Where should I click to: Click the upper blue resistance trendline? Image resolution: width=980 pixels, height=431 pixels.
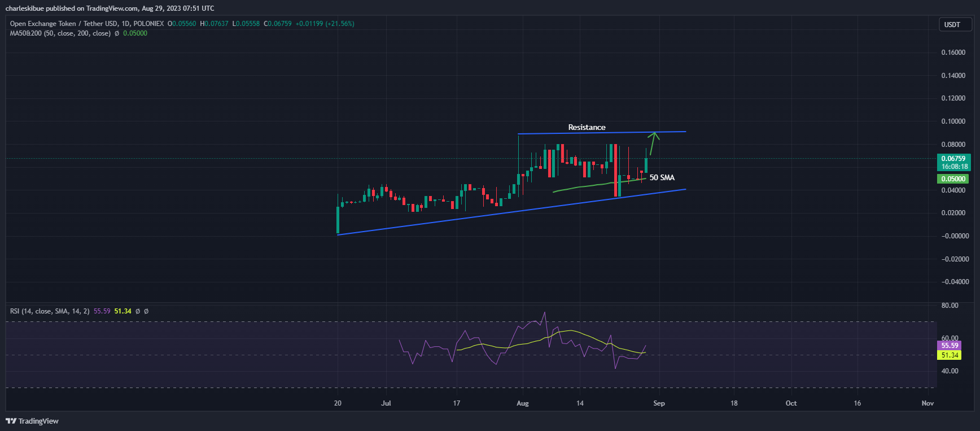coord(602,133)
